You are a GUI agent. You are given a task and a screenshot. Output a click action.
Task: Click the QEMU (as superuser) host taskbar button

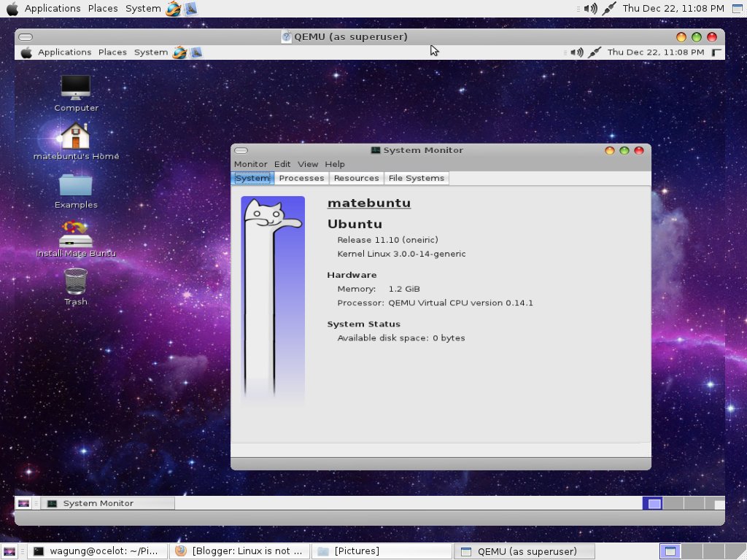point(524,551)
